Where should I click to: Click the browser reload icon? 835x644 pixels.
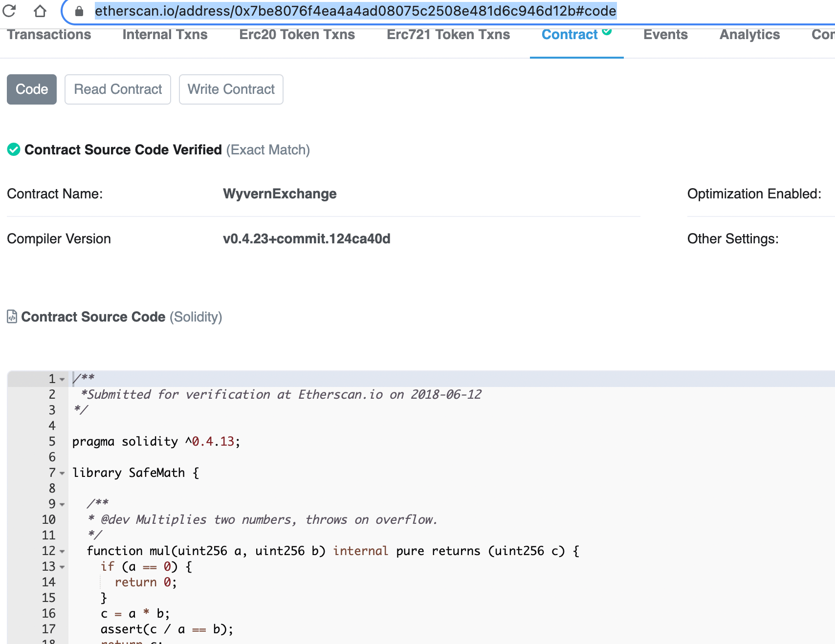(9, 10)
